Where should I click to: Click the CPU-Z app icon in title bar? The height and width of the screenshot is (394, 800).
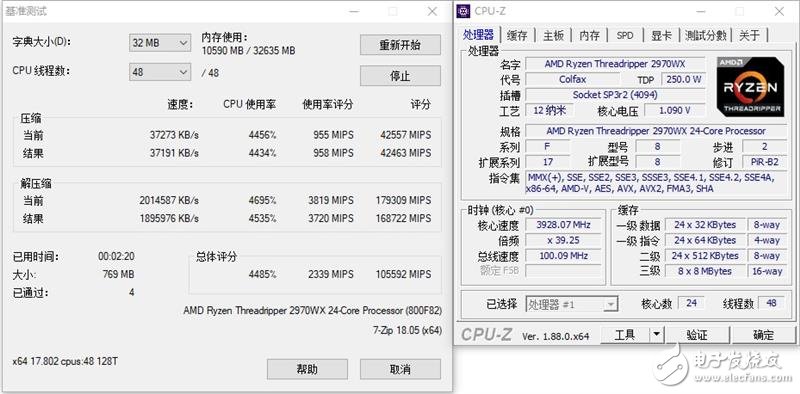point(463,11)
